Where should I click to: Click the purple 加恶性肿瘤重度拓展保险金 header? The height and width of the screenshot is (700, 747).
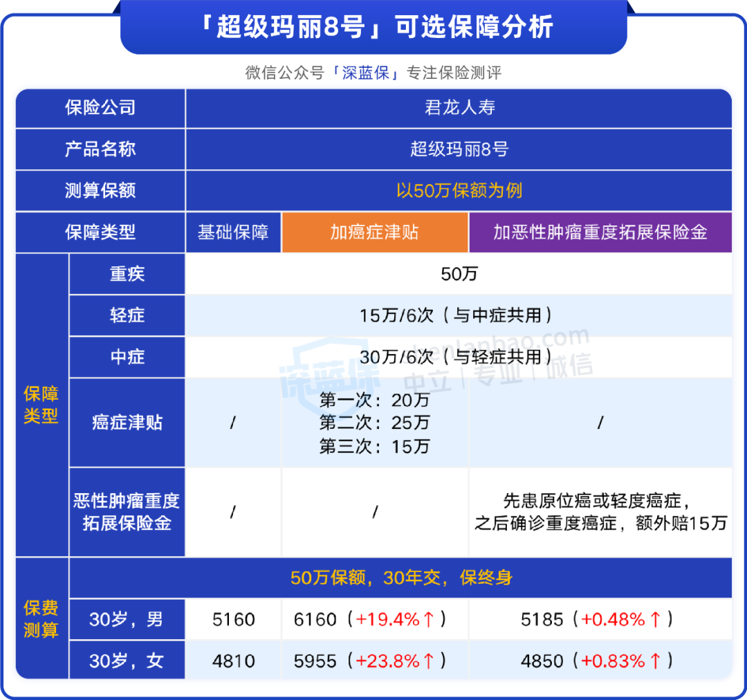tap(600, 232)
